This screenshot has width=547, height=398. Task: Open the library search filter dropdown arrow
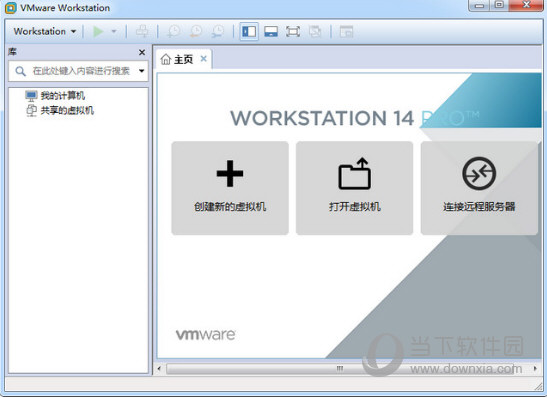pyautogui.click(x=141, y=71)
